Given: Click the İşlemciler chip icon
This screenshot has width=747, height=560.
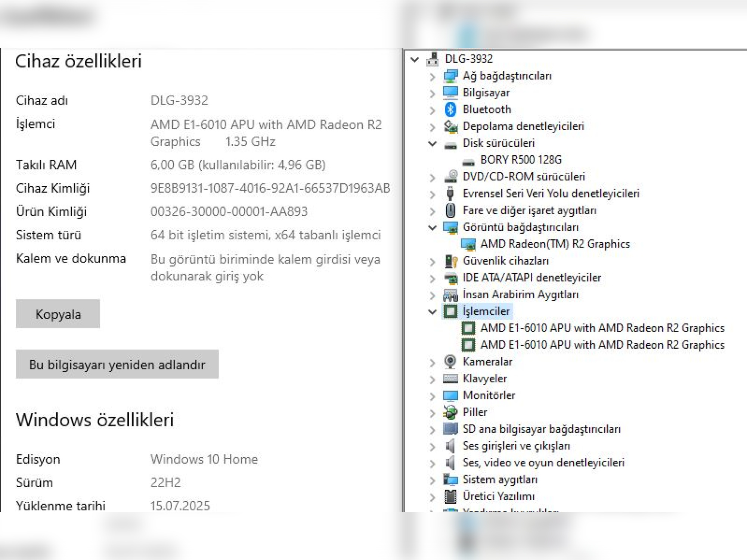Looking at the screenshot, I should 450,311.
